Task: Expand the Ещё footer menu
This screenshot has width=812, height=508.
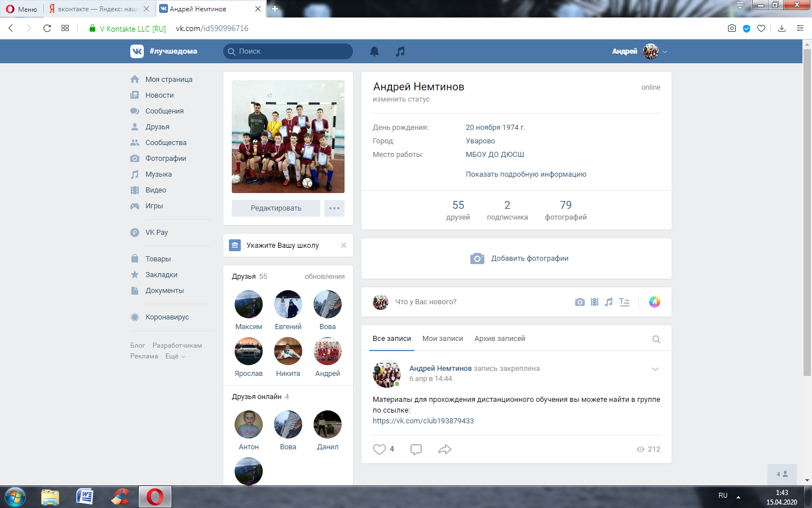Action: click(x=175, y=356)
